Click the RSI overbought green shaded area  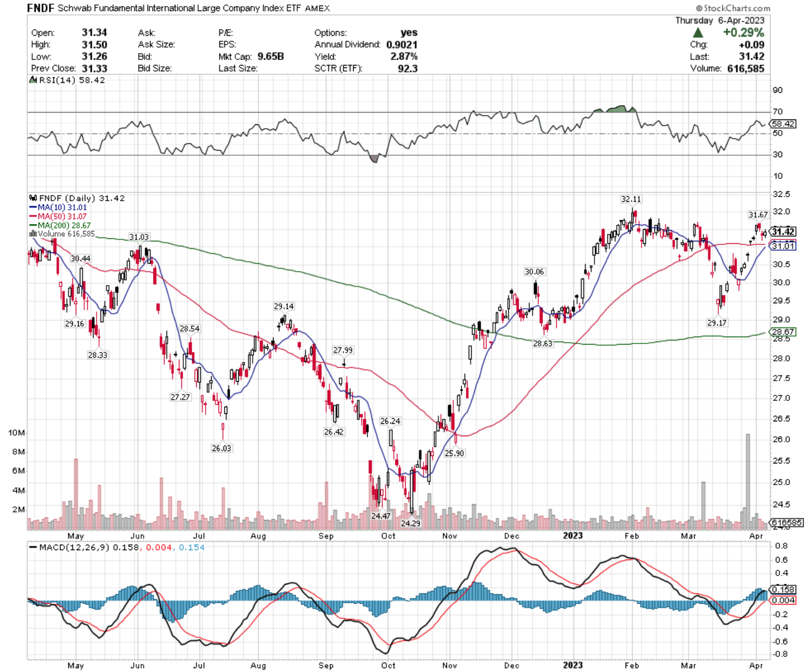616,109
